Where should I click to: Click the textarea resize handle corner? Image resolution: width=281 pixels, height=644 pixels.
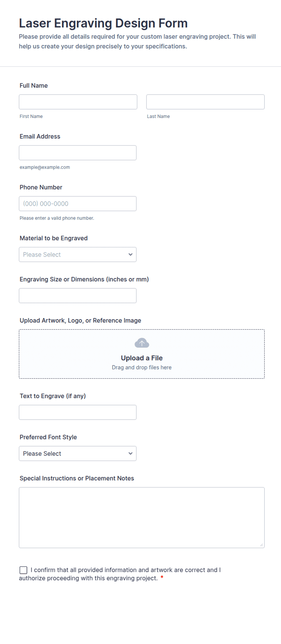tap(261, 545)
